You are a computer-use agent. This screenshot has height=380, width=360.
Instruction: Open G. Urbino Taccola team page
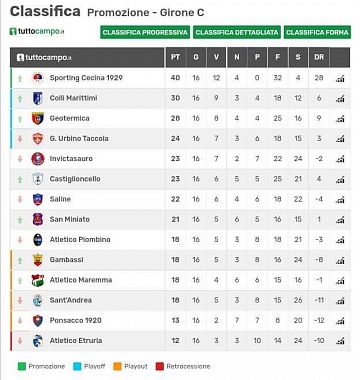79,138
